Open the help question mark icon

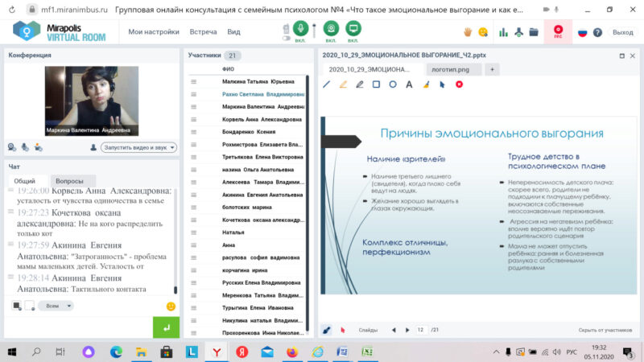click(597, 32)
